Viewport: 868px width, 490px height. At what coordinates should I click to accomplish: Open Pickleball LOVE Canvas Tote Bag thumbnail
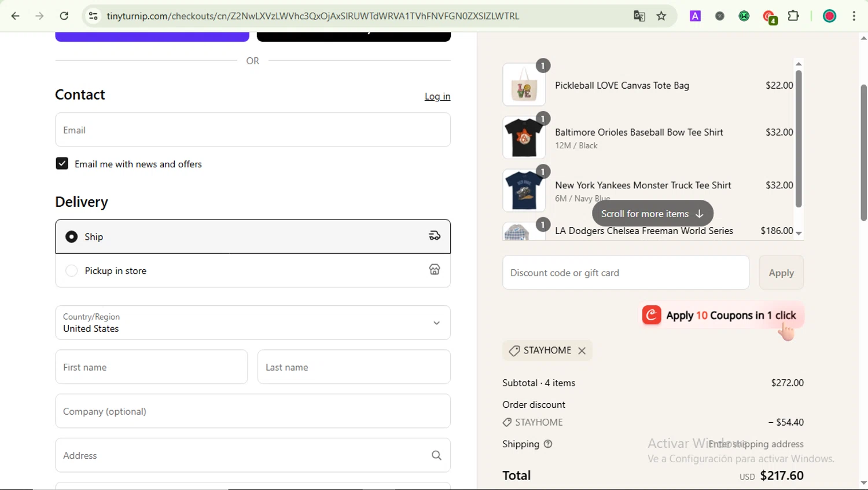pos(524,85)
